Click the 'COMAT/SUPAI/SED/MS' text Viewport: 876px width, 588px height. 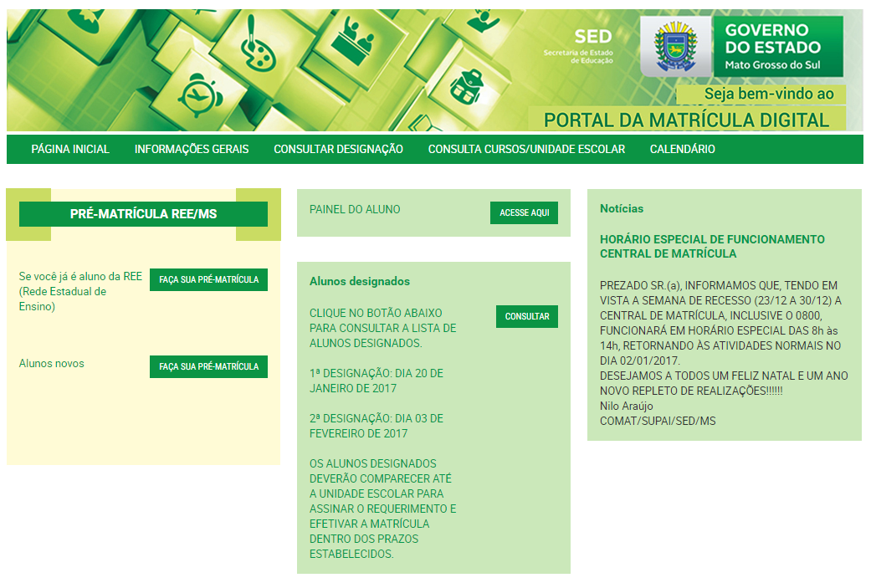pyautogui.click(x=658, y=421)
